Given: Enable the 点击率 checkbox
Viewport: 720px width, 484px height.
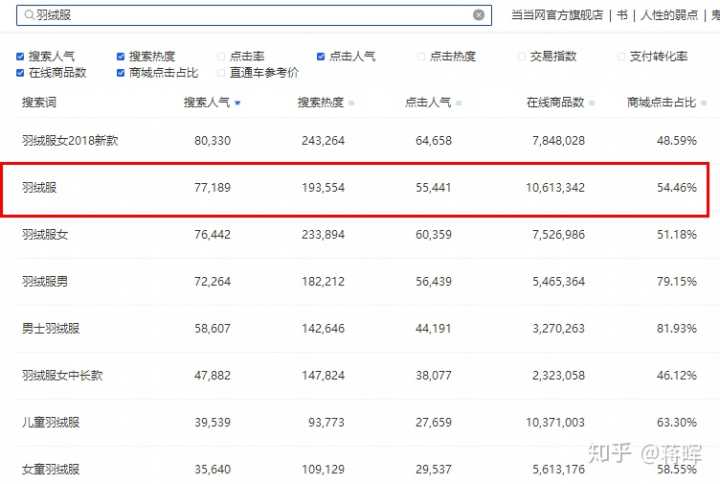Looking at the screenshot, I should click(221, 56).
